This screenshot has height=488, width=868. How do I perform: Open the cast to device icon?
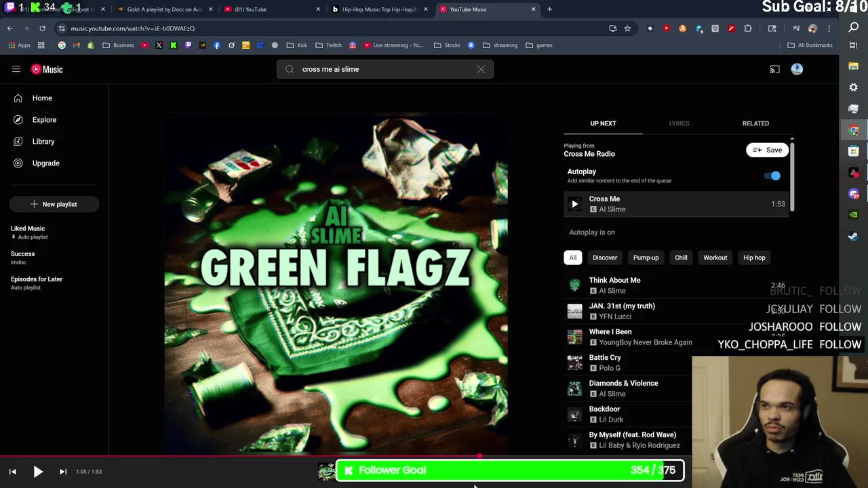pos(774,69)
